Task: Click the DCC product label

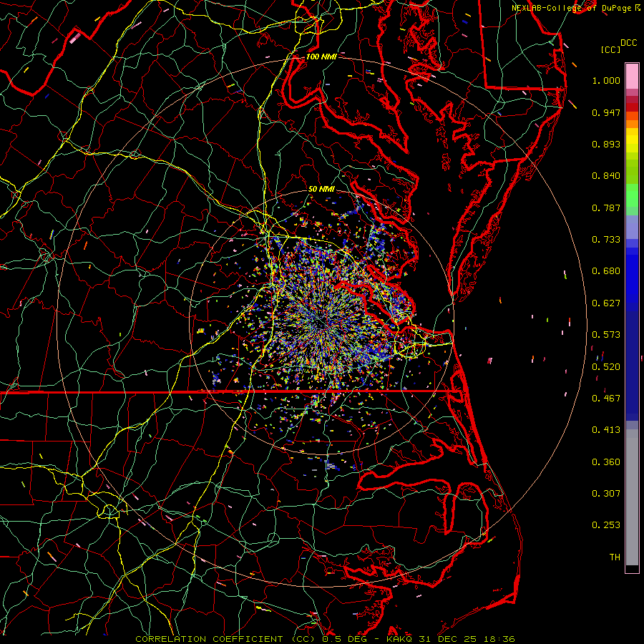Action: tap(628, 43)
